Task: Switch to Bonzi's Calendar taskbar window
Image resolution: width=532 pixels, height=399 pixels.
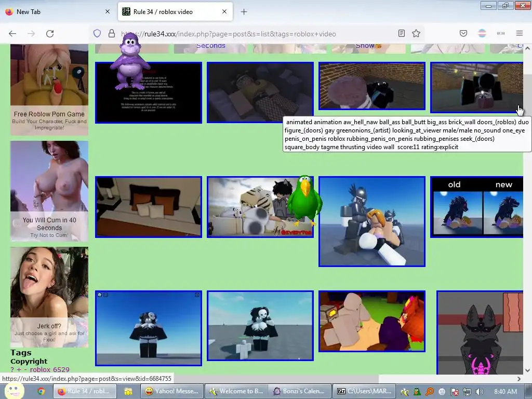Action: [300, 391]
